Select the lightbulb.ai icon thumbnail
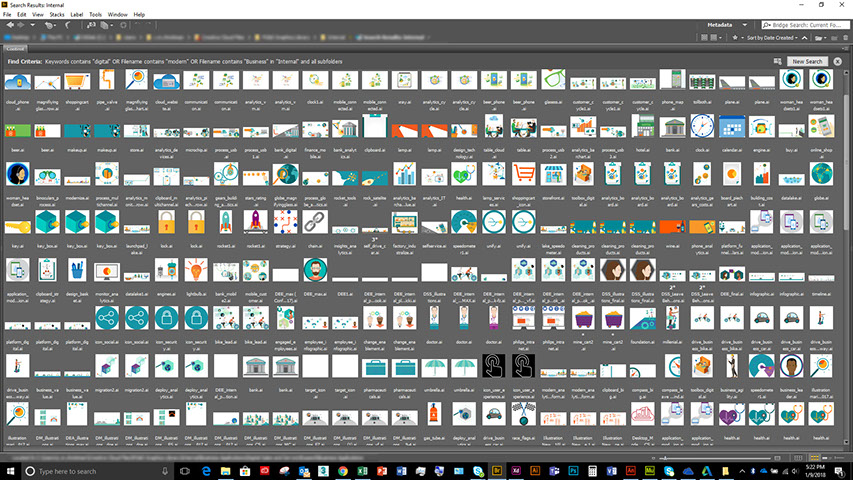 [x=196, y=269]
